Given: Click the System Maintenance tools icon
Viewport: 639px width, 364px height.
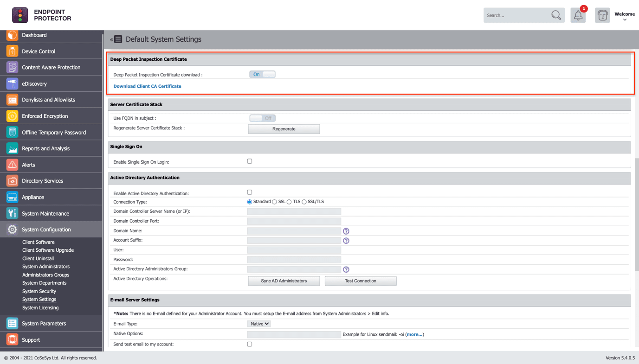Looking at the screenshot, I should [x=12, y=213].
